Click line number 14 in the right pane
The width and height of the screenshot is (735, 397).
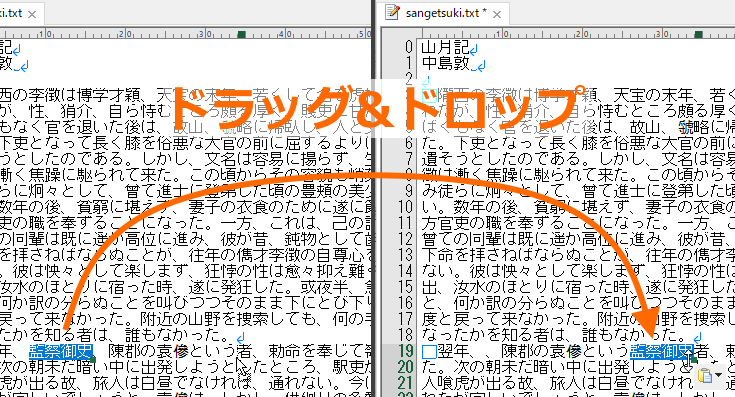pyautogui.click(x=405, y=270)
